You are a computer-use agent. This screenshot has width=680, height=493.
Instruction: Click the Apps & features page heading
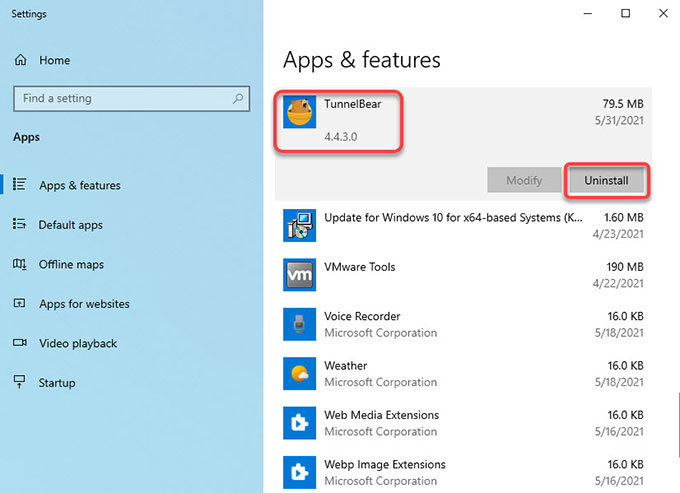pyautogui.click(x=362, y=60)
